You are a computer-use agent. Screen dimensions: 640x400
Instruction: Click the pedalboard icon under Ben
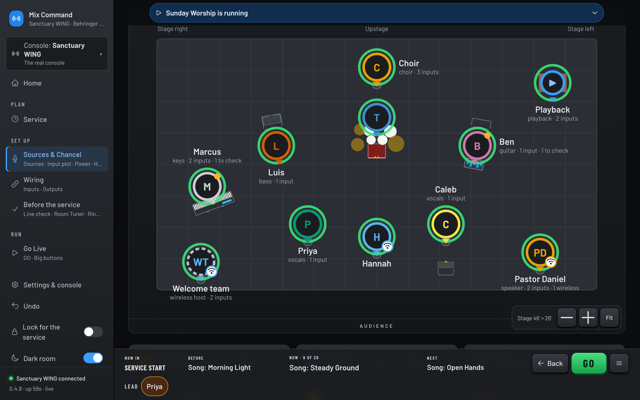pos(474,165)
